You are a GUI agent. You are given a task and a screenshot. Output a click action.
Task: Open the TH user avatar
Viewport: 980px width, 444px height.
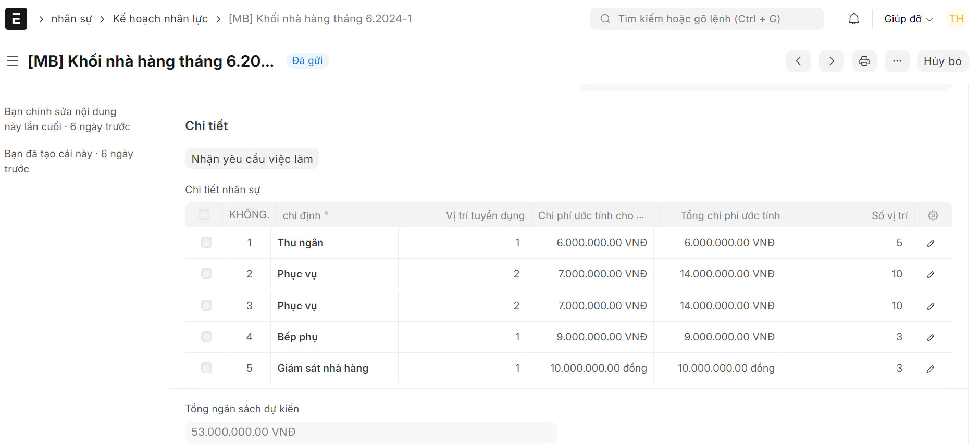point(956,19)
